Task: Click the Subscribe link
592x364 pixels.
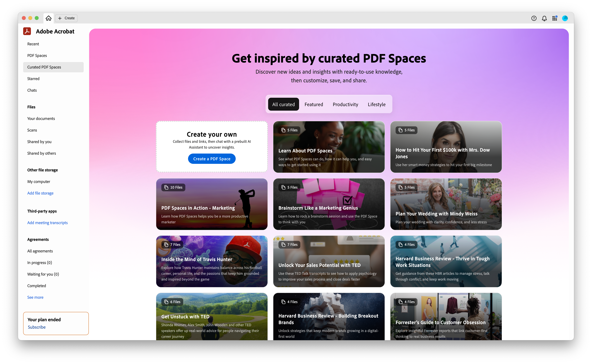Action: click(x=37, y=327)
